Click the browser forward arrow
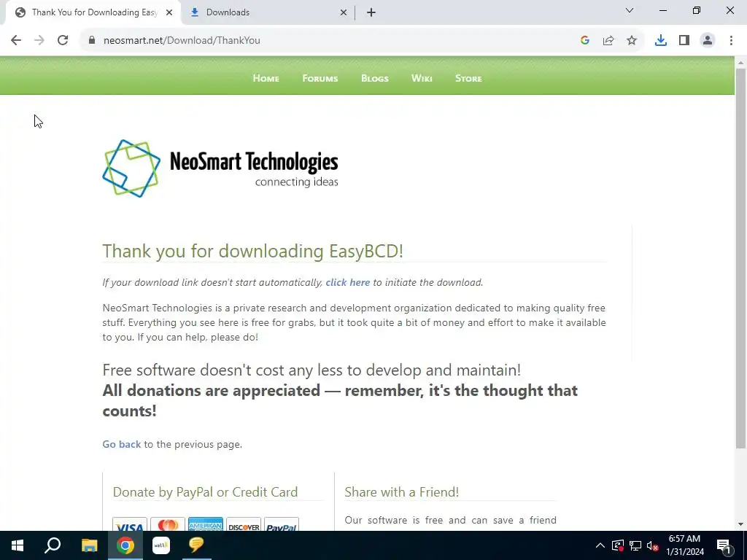The height and width of the screenshot is (560, 747). tap(39, 41)
